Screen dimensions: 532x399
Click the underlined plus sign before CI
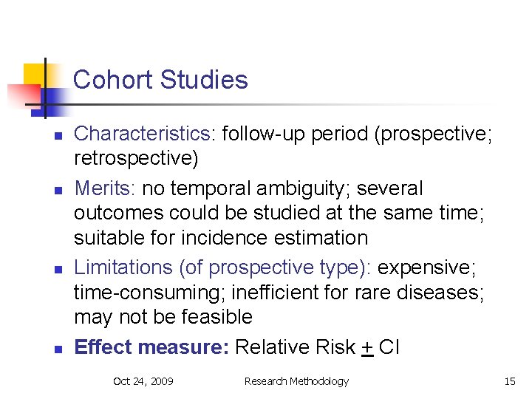pyautogui.click(x=366, y=347)
